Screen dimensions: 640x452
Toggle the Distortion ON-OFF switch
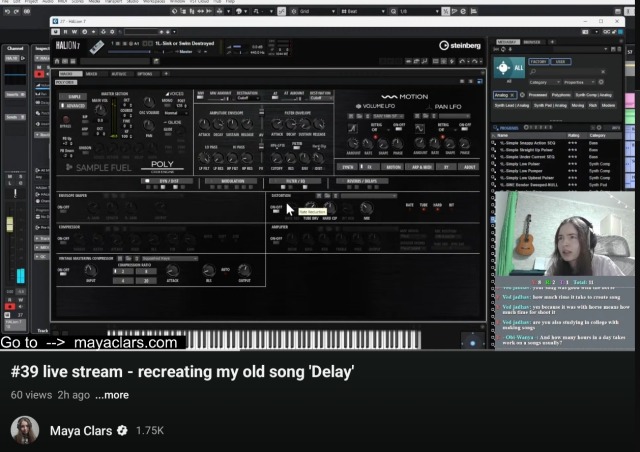point(276,211)
